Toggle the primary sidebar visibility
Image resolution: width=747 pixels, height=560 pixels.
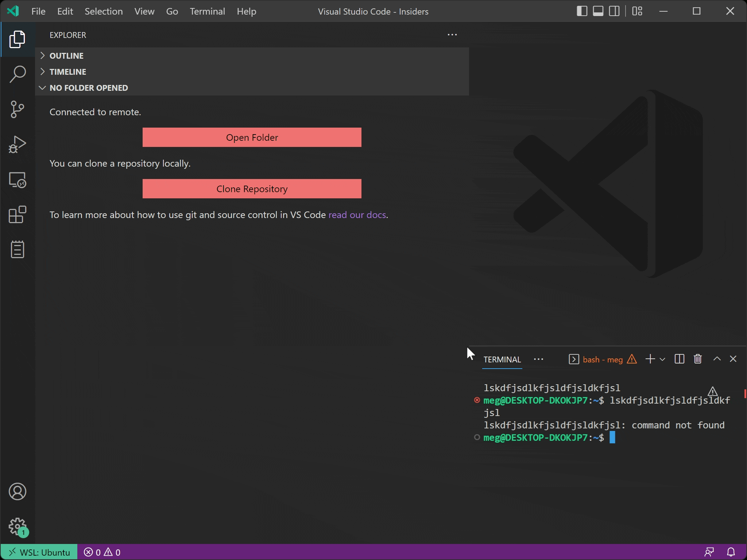581,11
